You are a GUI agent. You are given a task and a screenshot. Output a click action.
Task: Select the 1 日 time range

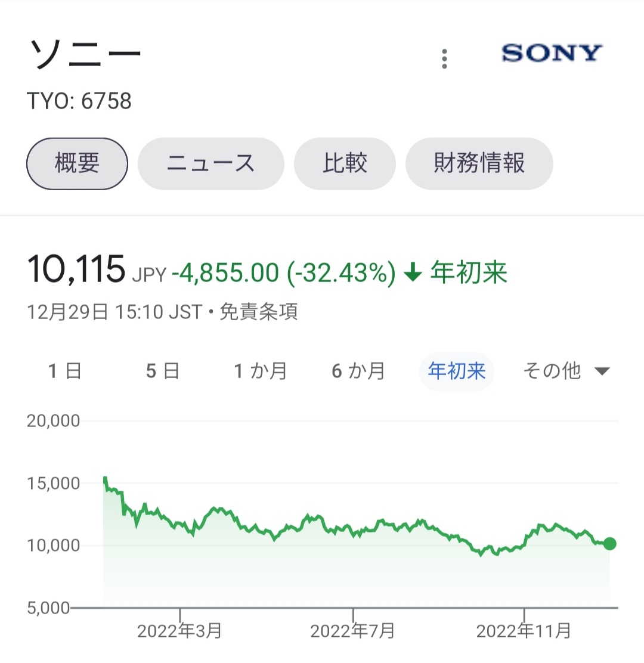click(x=64, y=371)
